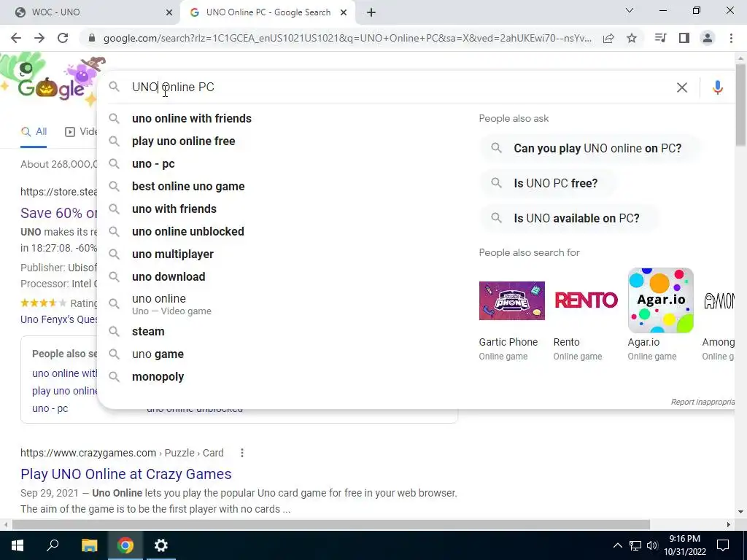Reload the current page
747x560 pixels.
tap(63, 38)
